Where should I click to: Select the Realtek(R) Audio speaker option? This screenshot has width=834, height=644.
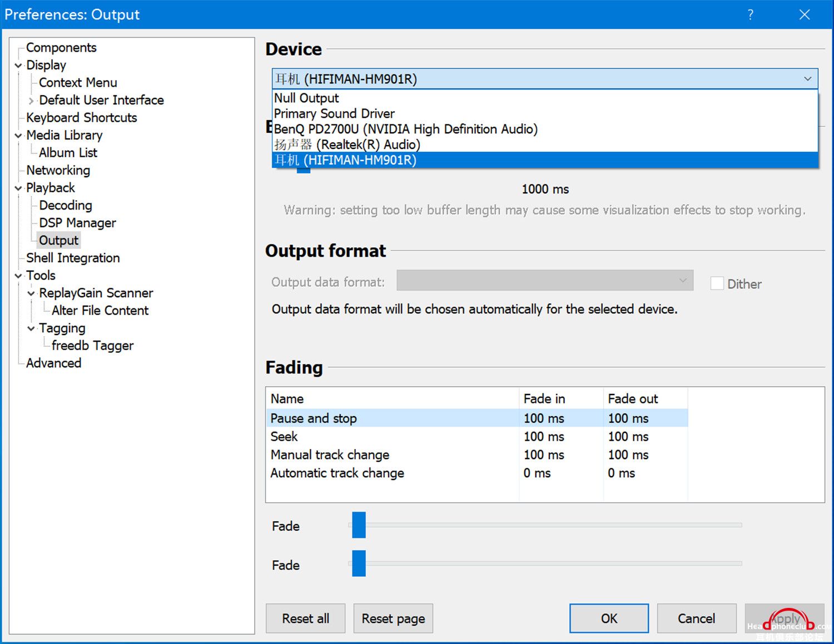(545, 144)
